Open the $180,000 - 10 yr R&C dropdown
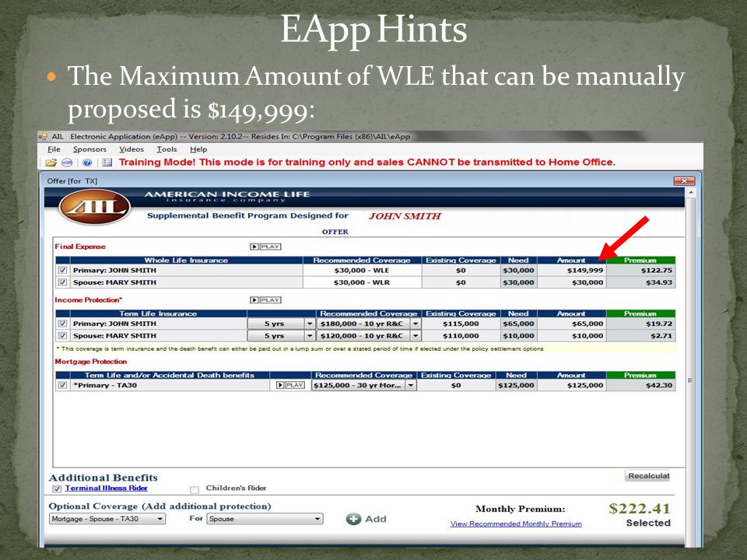Screen dimensions: 747x560 point(416,324)
